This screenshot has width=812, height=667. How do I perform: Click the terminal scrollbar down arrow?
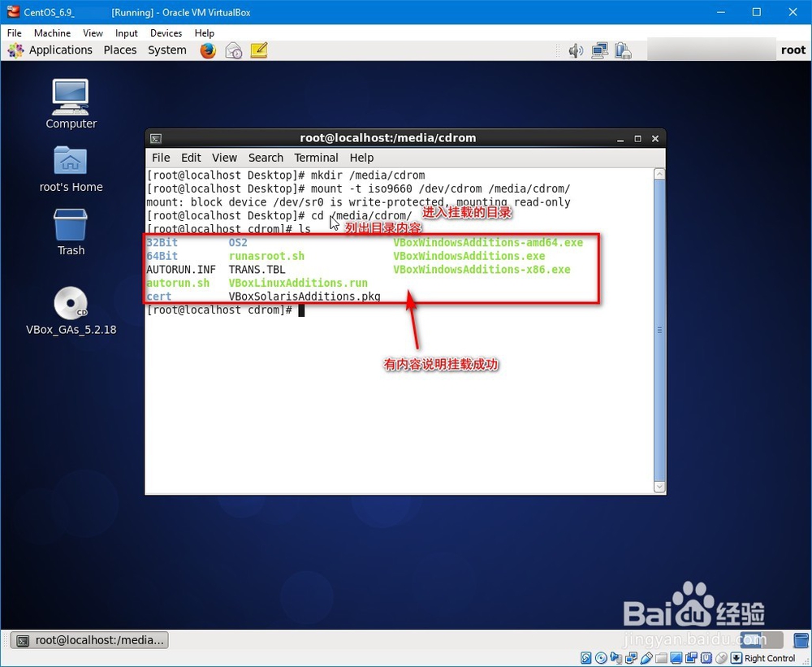[659, 487]
